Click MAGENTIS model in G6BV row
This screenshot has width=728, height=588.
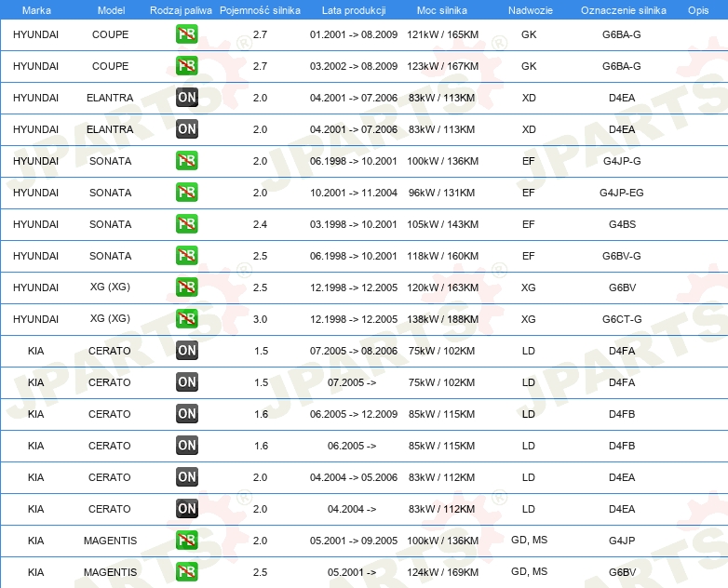[x=110, y=572]
